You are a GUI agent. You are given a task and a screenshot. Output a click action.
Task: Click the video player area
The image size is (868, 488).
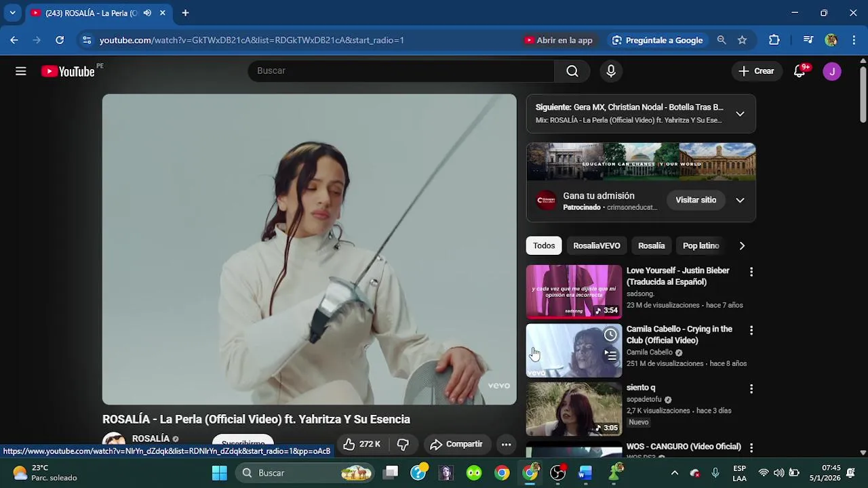point(309,249)
